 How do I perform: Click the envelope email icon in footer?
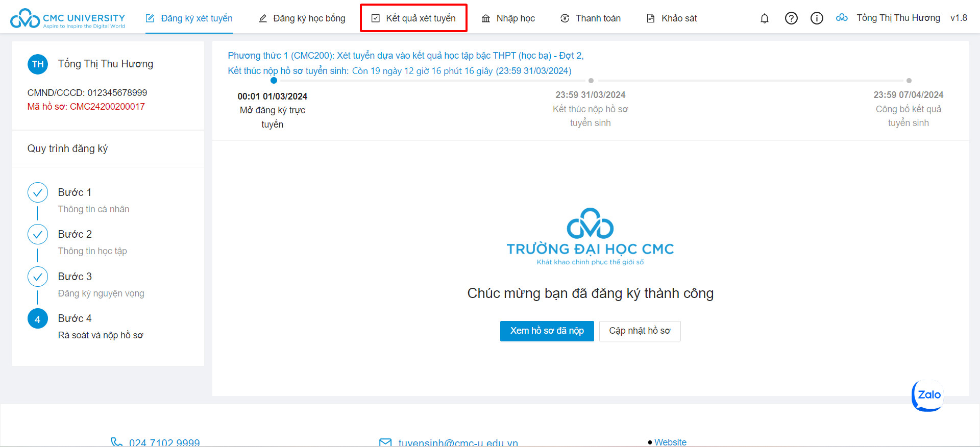(x=385, y=443)
